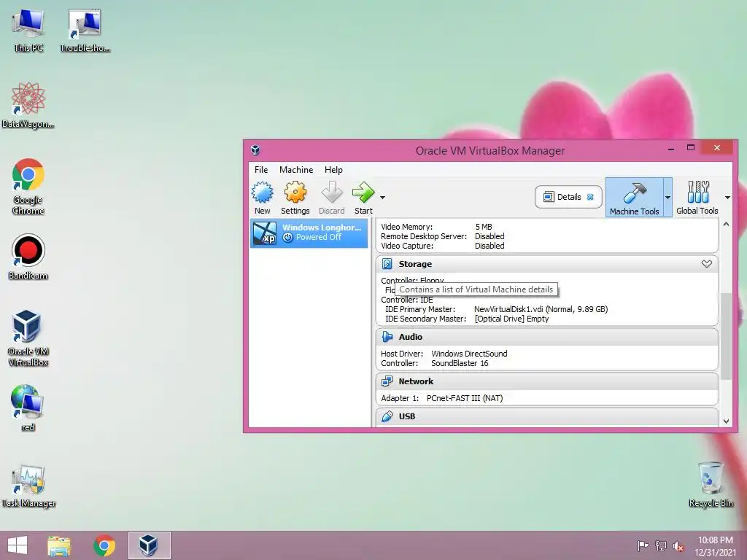The width and height of the screenshot is (747, 560).
Task: Open the Audio section heading link
Action: pos(410,337)
